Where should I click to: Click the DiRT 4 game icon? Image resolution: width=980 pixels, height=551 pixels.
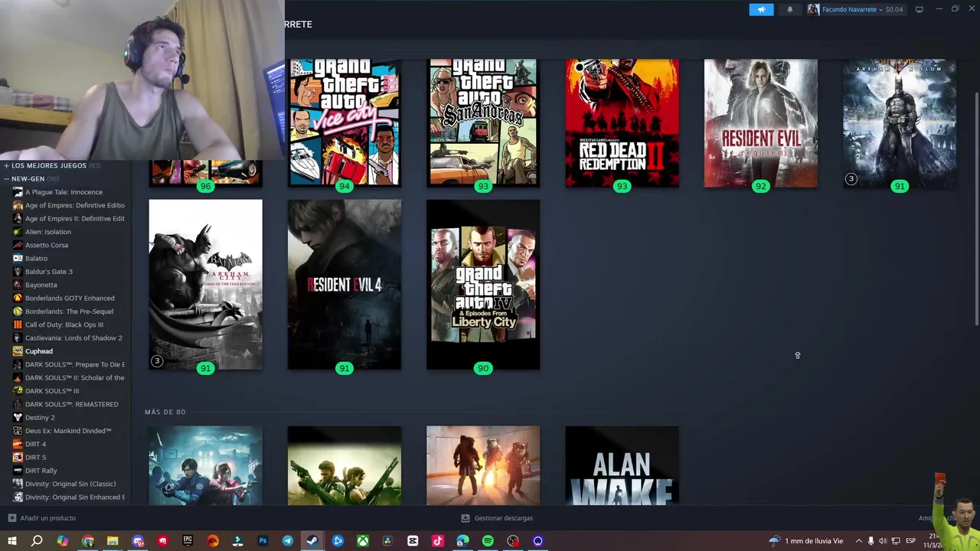pos(18,444)
